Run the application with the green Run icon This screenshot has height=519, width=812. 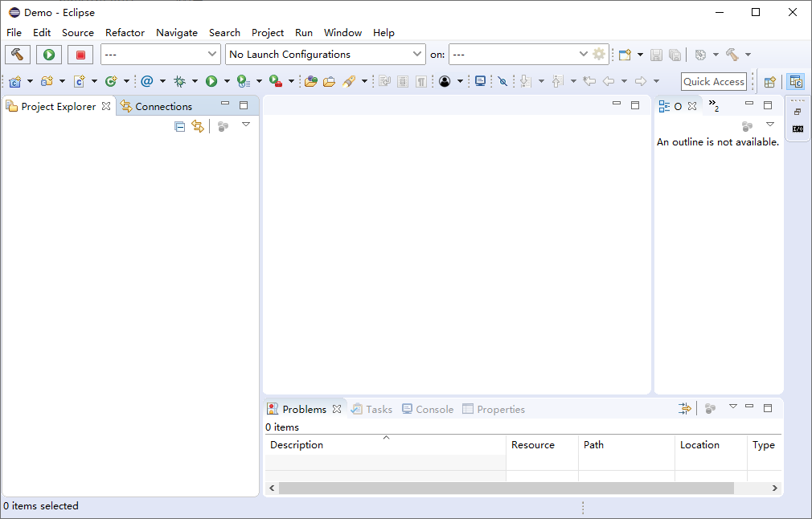tap(211, 81)
